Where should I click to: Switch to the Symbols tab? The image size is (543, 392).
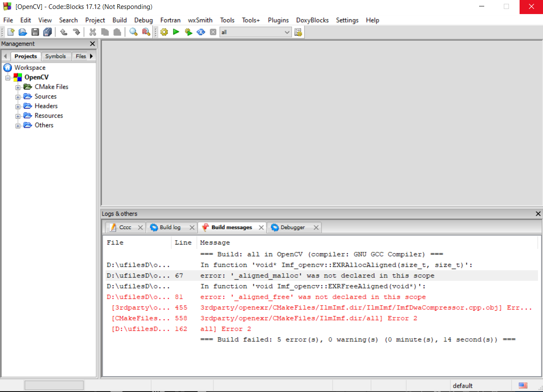tap(56, 56)
